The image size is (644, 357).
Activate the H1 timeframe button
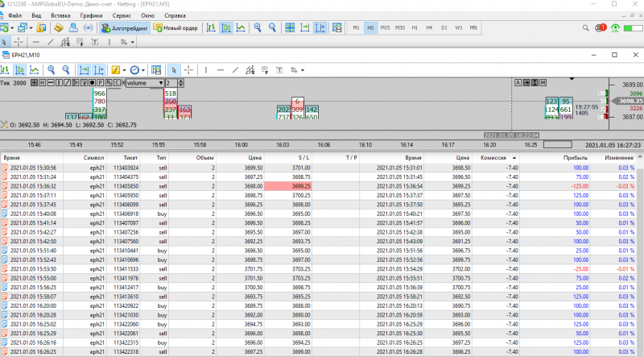tap(415, 27)
